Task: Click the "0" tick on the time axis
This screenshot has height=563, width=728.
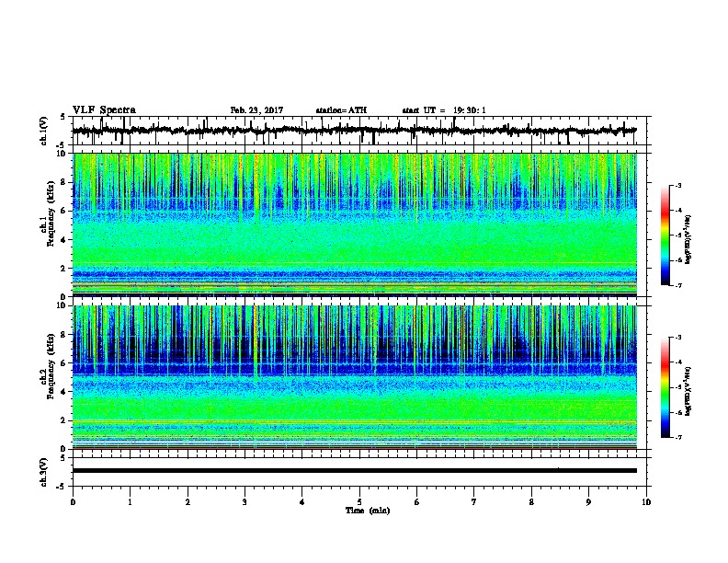Action: (x=73, y=502)
